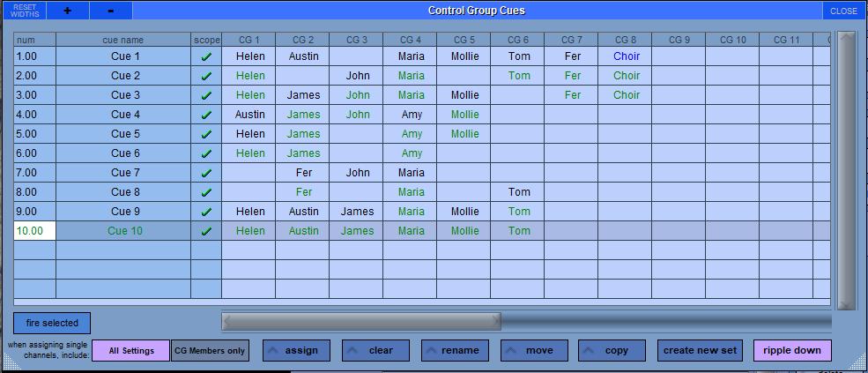Screen dimensions: 868x373
Task: Click the horizontal scrollbar thumb
Action: click(x=361, y=322)
